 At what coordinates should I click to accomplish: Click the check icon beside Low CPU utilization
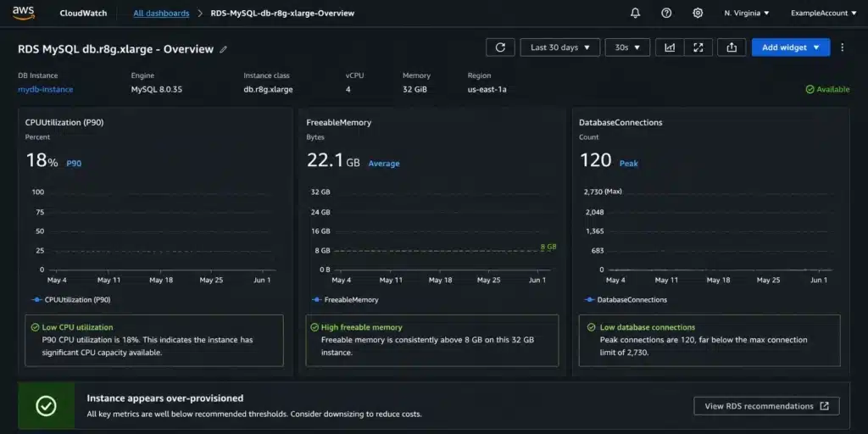[x=36, y=327]
